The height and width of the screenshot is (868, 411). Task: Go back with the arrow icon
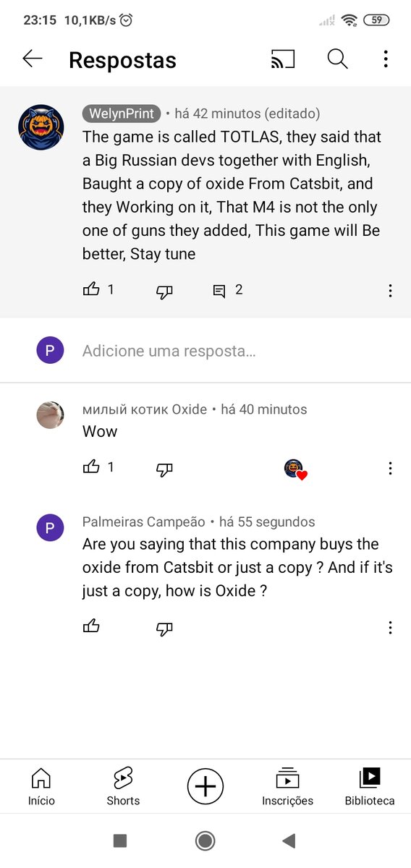(33, 59)
